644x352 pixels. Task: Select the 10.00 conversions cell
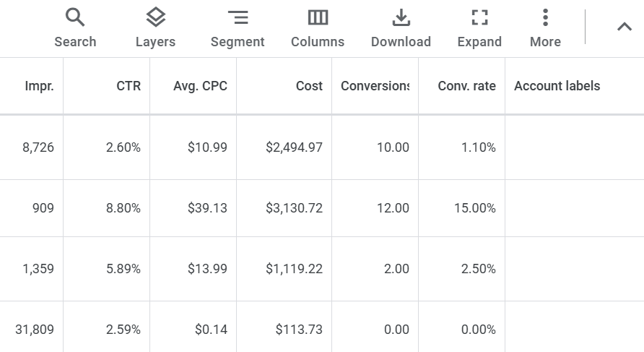tap(375, 147)
